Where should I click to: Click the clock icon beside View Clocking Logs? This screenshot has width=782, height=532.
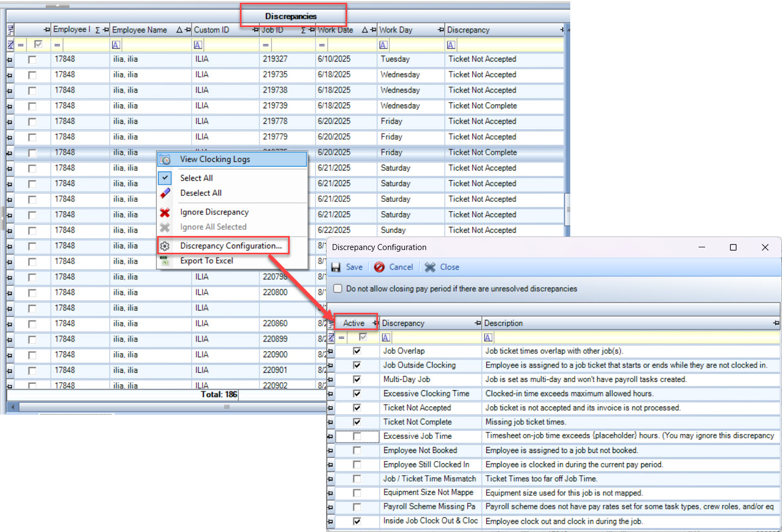click(x=165, y=160)
